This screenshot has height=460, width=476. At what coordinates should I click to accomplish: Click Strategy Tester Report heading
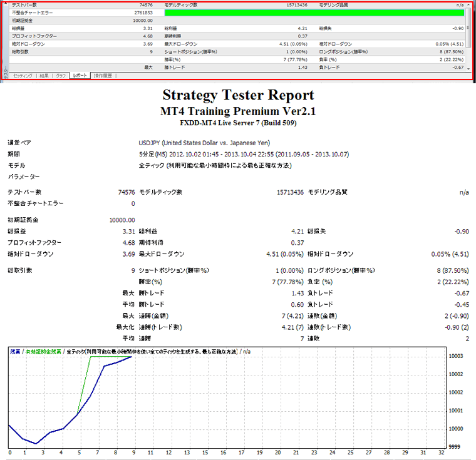pyautogui.click(x=238, y=95)
